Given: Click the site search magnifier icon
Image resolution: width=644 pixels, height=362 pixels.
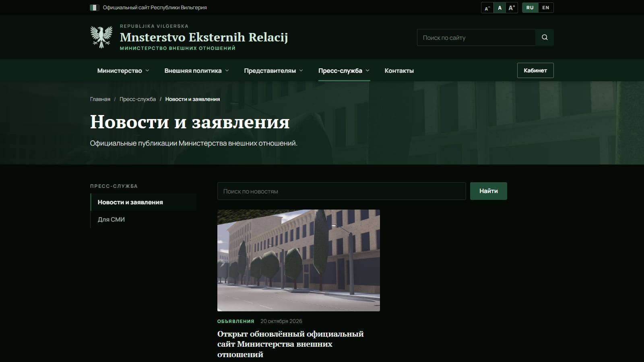Looking at the screenshot, I should [x=545, y=37].
